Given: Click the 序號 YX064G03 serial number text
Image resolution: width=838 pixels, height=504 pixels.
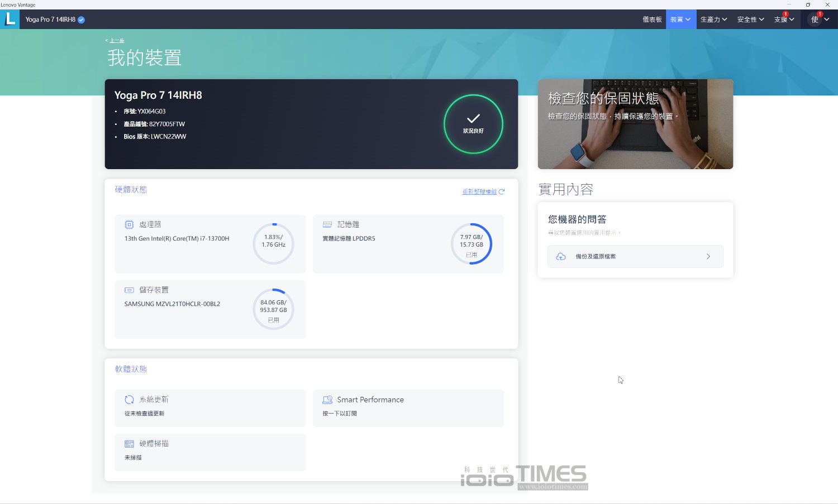Looking at the screenshot, I should [145, 112].
